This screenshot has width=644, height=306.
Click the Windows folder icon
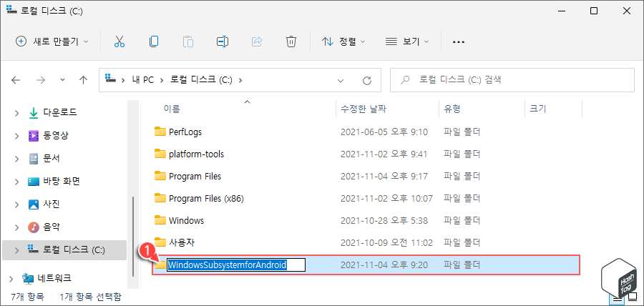point(160,220)
